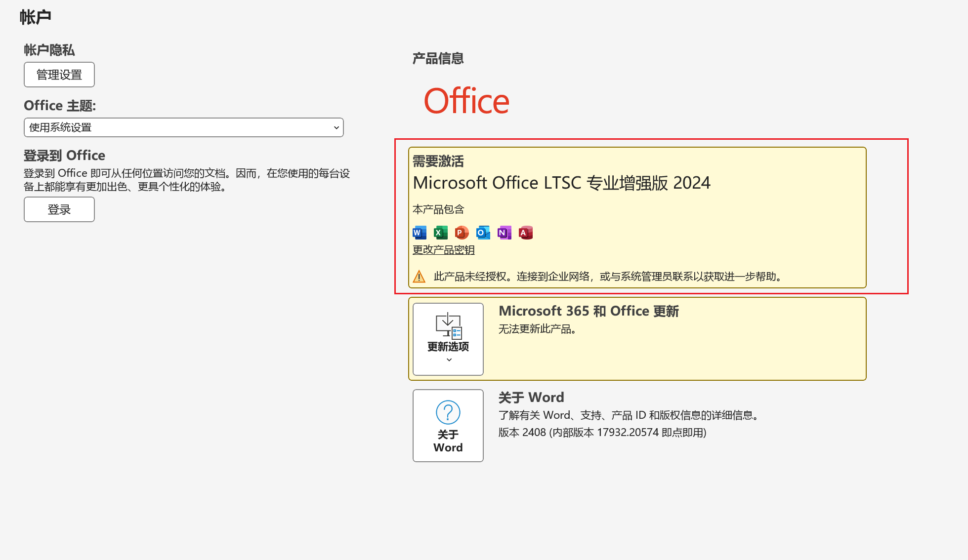Click the Microsoft 365 和 Office 更新 heading

588,311
